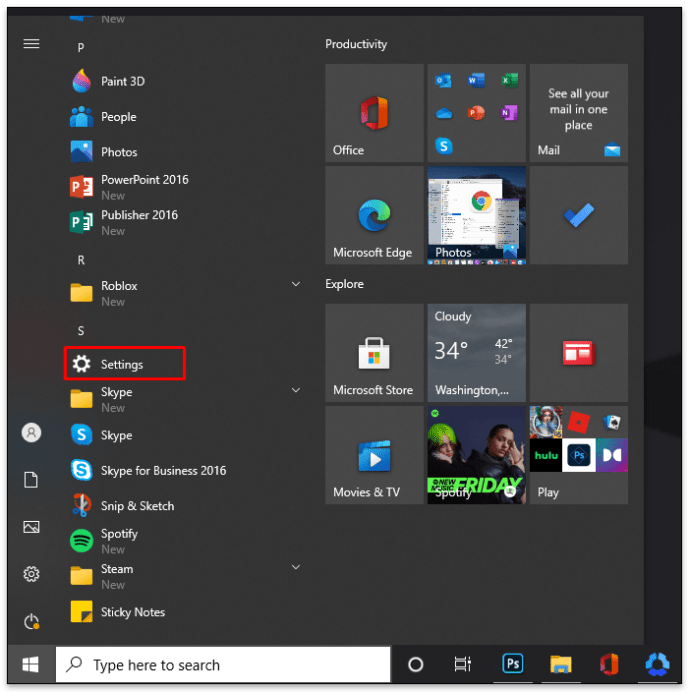
Task: Open Hulu in the Play tile
Action: 546,455
